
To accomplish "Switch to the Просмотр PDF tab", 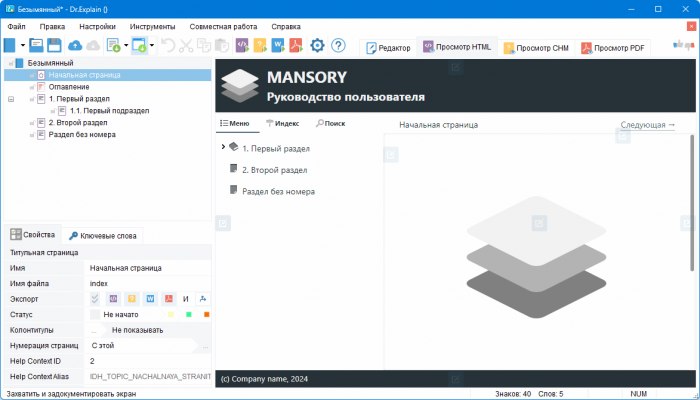I will coord(613,48).
